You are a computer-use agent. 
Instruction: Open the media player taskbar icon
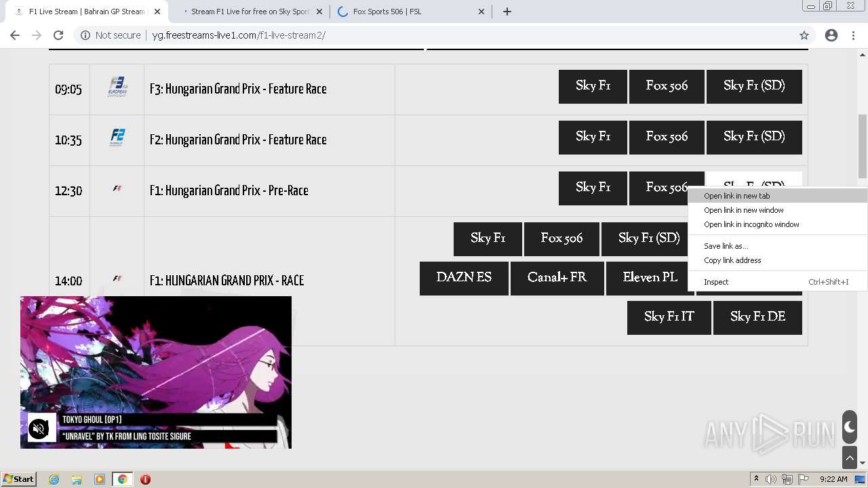point(100,479)
